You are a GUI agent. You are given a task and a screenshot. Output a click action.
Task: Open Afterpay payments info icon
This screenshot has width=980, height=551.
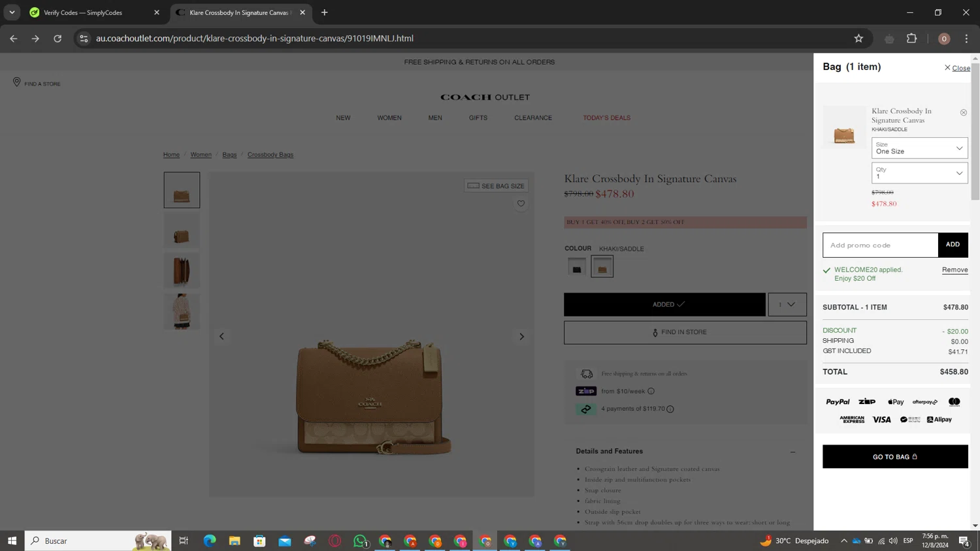(x=670, y=409)
